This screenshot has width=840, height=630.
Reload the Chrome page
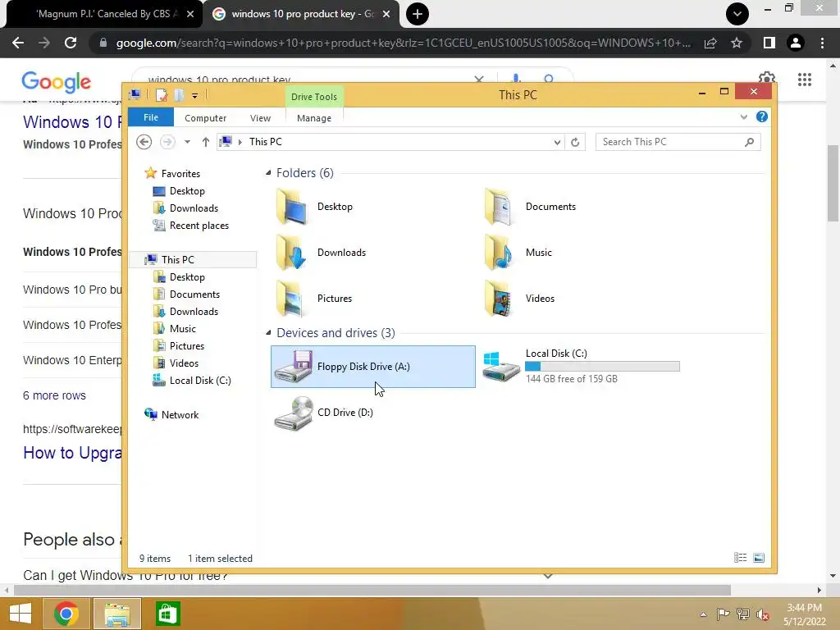click(x=71, y=43)
